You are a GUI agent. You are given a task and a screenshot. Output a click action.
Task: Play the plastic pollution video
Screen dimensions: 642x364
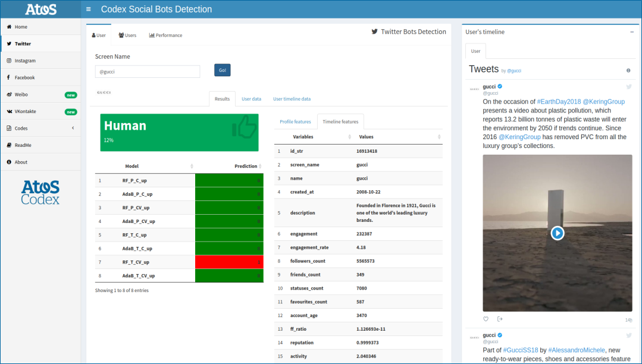click(558, 233)
